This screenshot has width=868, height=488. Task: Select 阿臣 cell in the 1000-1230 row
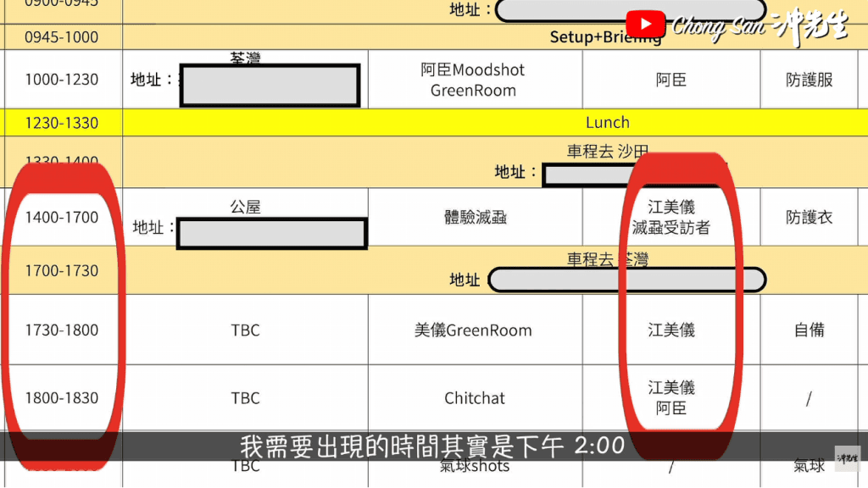pyautogui.click(x=671, y=80)
